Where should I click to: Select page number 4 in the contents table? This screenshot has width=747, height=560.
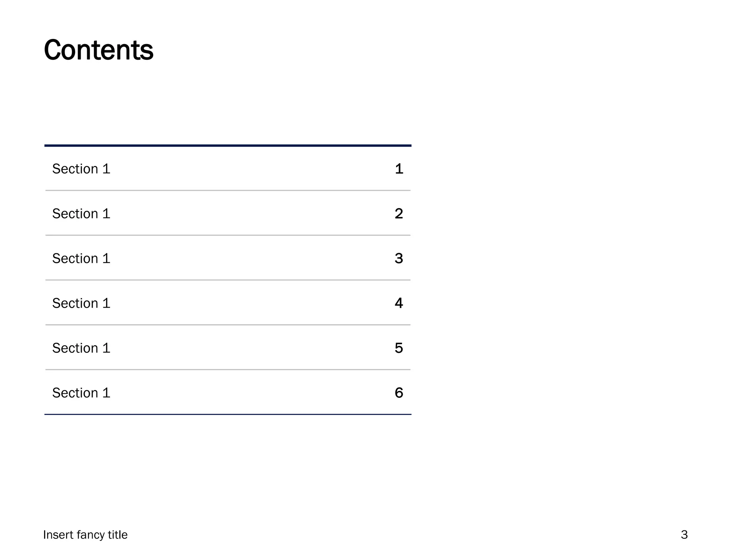(399, 303)
